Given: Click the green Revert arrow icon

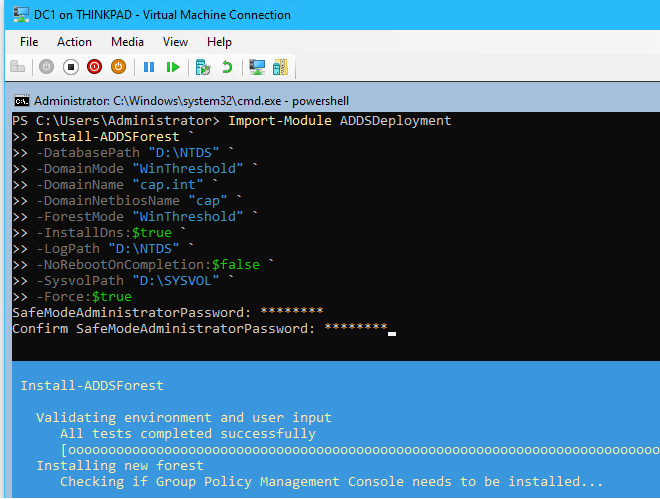Looking at the screenshot, I should (x=227, y=67).
